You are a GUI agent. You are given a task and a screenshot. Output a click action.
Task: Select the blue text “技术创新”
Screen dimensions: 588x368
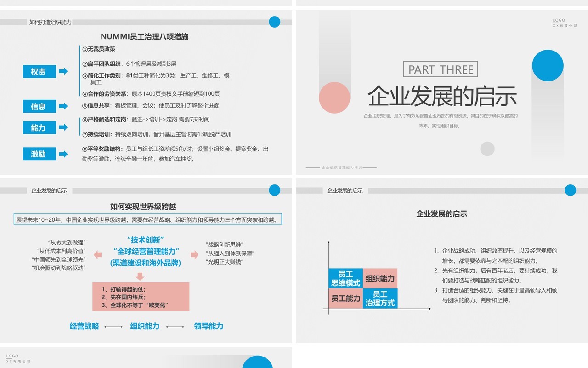click(146, 240)
